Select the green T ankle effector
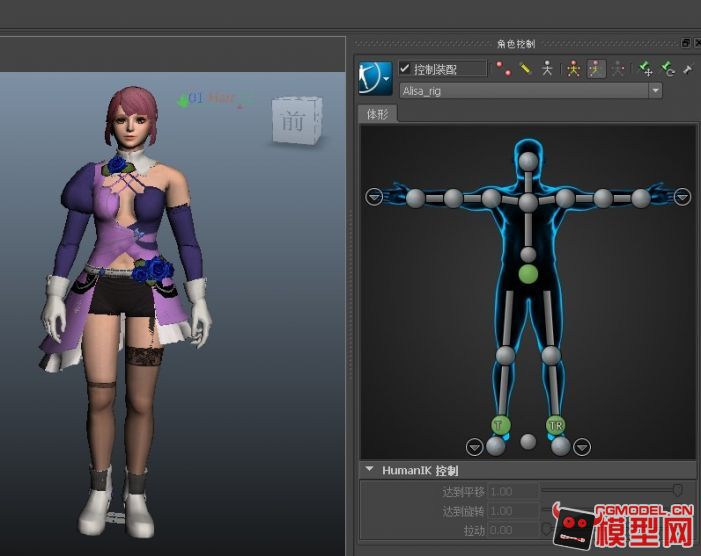Screen dimensions: 701x556 (x=500, y=425)
